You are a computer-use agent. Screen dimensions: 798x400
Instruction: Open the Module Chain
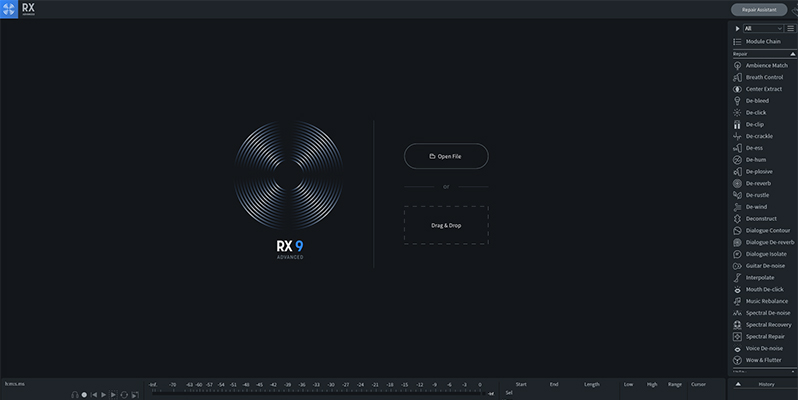(x=757, y=42)
